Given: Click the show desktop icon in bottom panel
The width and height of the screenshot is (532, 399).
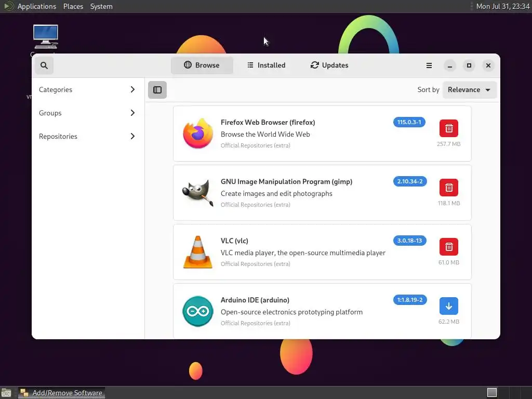Looking at the screenshot, I should tap(6, 393).
